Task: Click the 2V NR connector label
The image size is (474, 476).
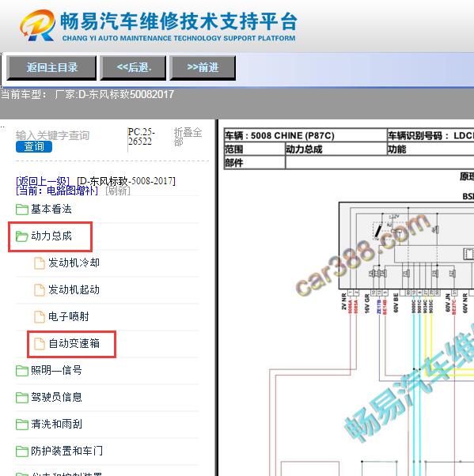Action: point(343,302)
